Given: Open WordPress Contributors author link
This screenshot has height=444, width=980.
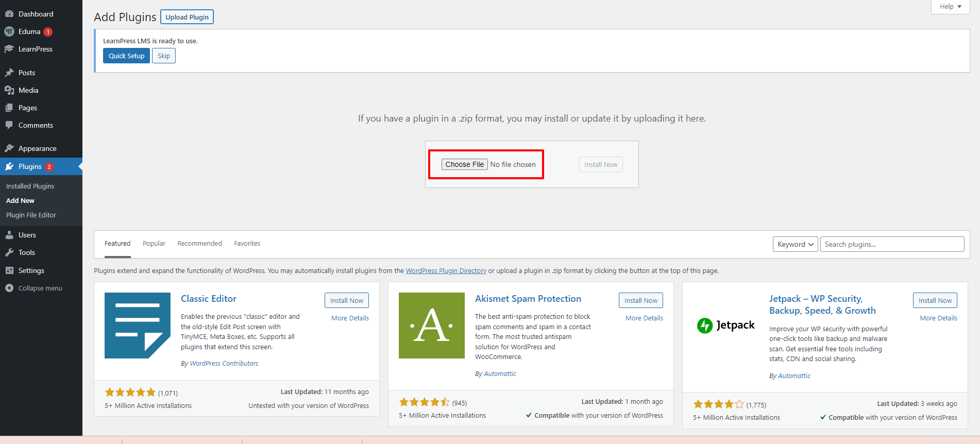Looking at the screenshot, I should click(224, 363).
